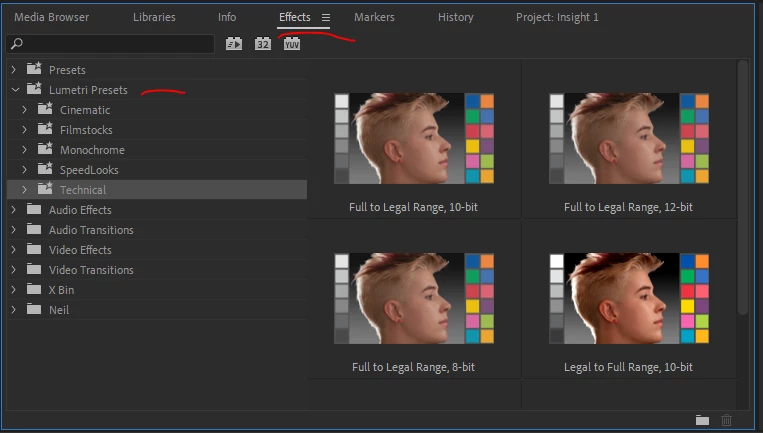Screen dimensions: 763x433
Task: Expand the Neil folder
Action: tap(14, 309)
